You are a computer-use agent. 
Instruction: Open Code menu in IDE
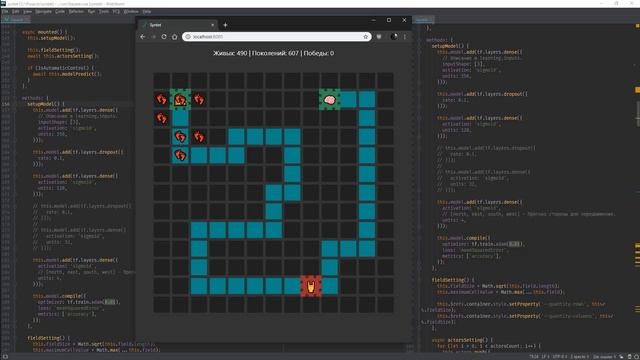[60, 11]
